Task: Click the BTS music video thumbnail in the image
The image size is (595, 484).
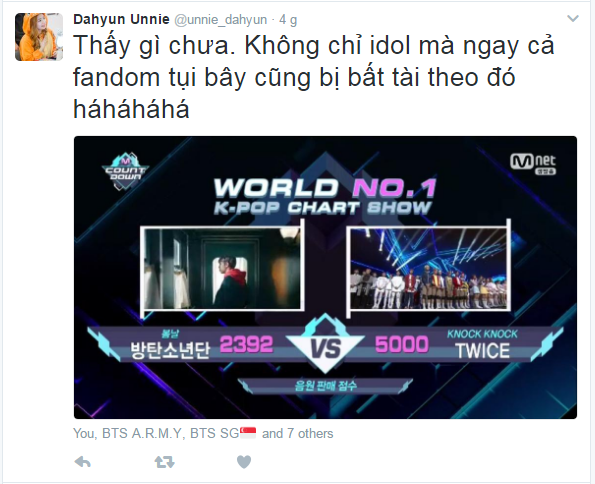Action: point(223,268)
